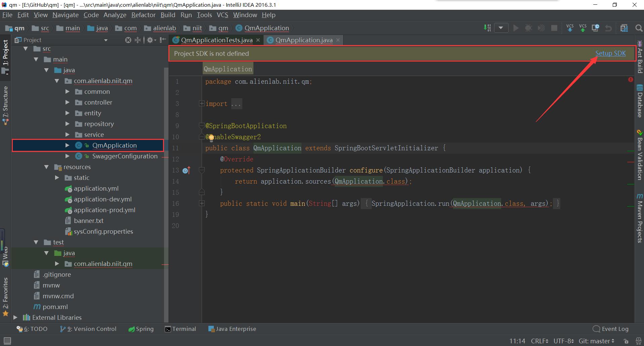Viewport: 644px width, 346px height.
Task: Click Scroll from Source target icon
Action: point(128,40)
